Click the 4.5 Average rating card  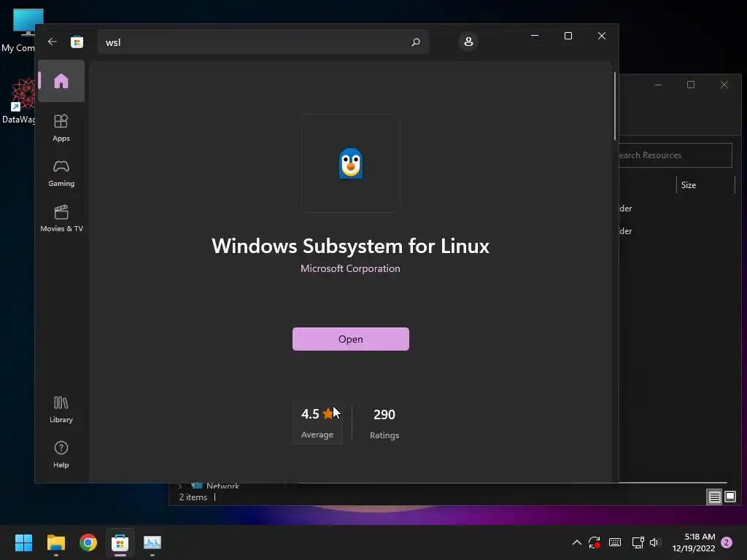pyautogui.click(x=317, y=422)
